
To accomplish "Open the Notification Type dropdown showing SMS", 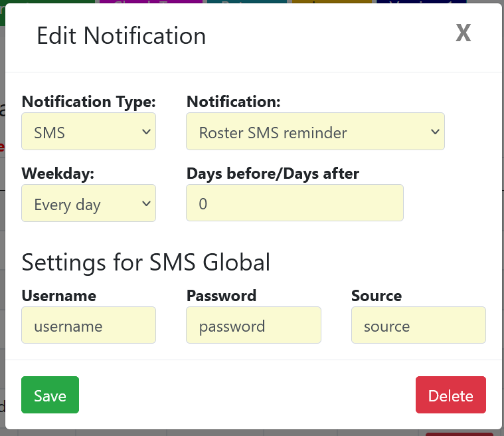I will click(x=89, y=132).
